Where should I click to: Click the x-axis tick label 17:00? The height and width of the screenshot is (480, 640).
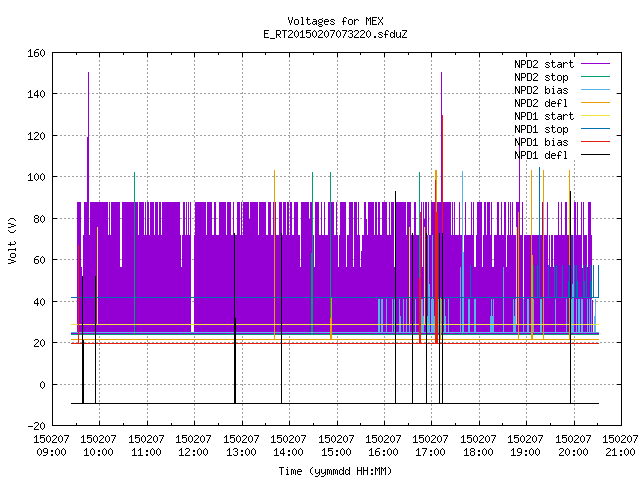point(431,452)
